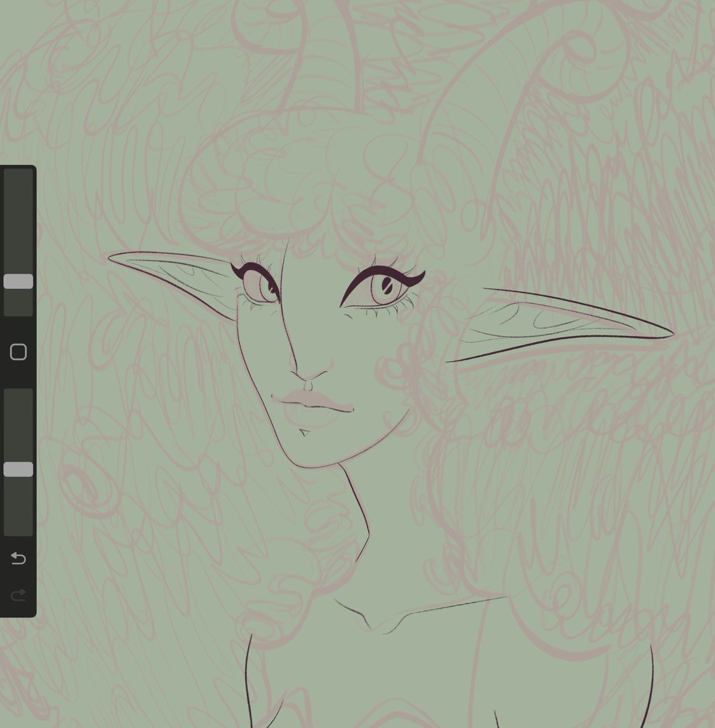The width and height of the screenshot is (715, 728).
Task: Tap the undo arrow in the sidebar
Action: point(18,558)
